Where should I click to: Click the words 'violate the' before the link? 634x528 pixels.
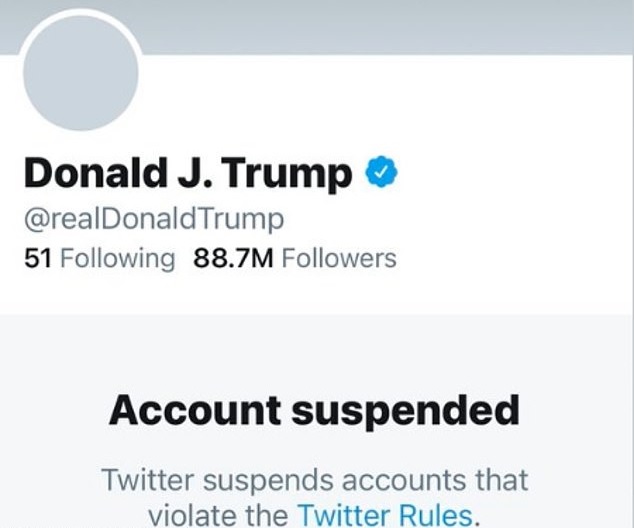tap(218, 515)
